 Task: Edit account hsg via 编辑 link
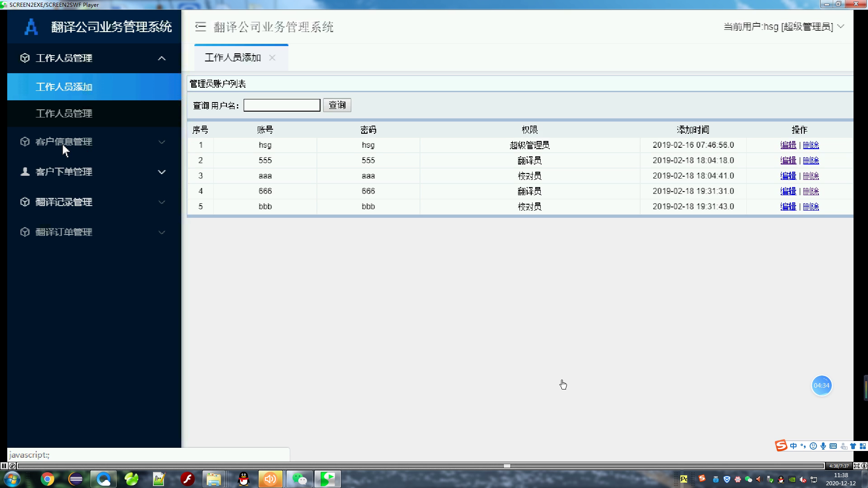(x=788, y=145)
